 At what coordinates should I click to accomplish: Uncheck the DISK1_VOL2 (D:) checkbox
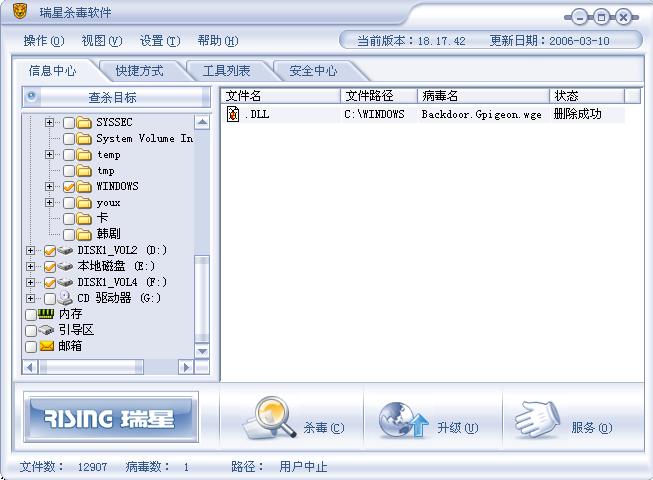click(50, 250)
